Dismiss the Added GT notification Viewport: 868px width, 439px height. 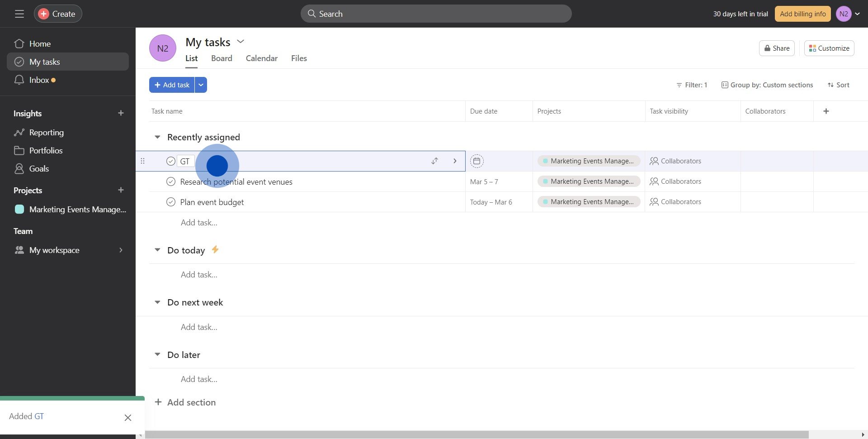click(128, 418)
